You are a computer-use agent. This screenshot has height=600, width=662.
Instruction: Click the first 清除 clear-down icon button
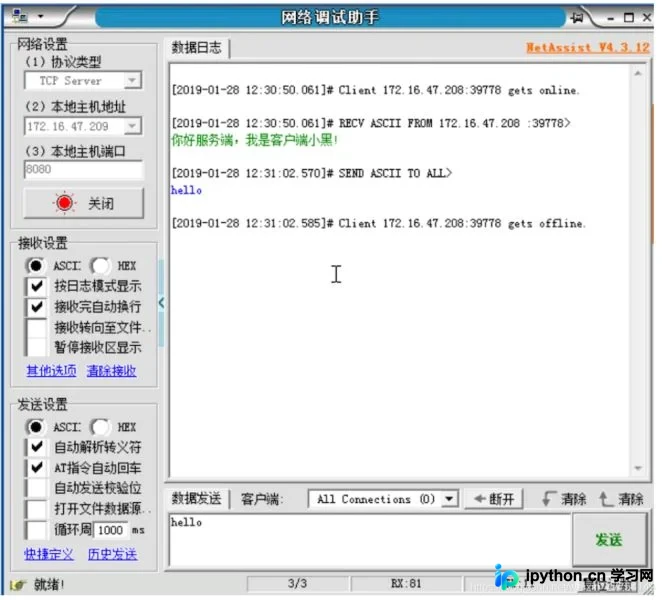[564, 499]
